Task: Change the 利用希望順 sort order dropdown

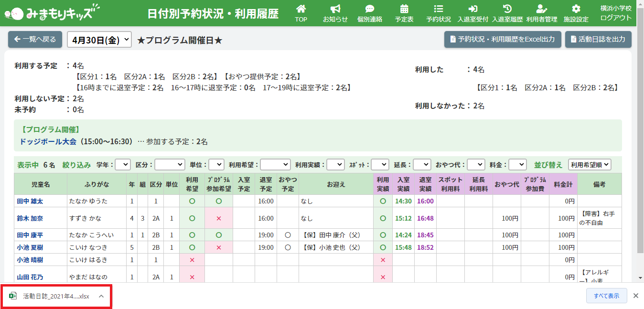Action: 590,165
